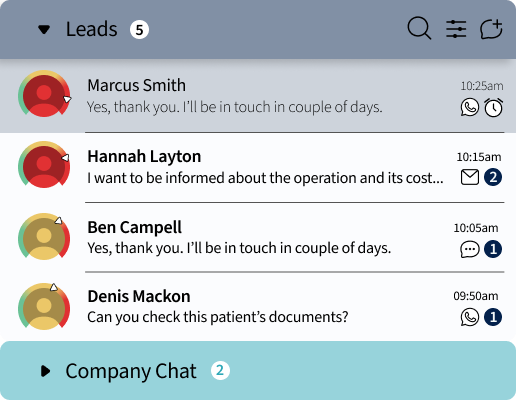Viewport: 516px width, 400px height.
Task: Collapse the Leads section arrow
Action: pyautogui.click(x=44, y=30)
